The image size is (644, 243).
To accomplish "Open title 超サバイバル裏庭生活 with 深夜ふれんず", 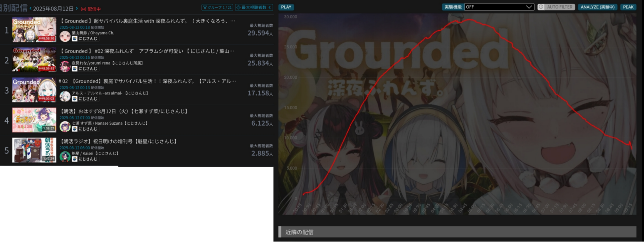I will coord(147,21).
